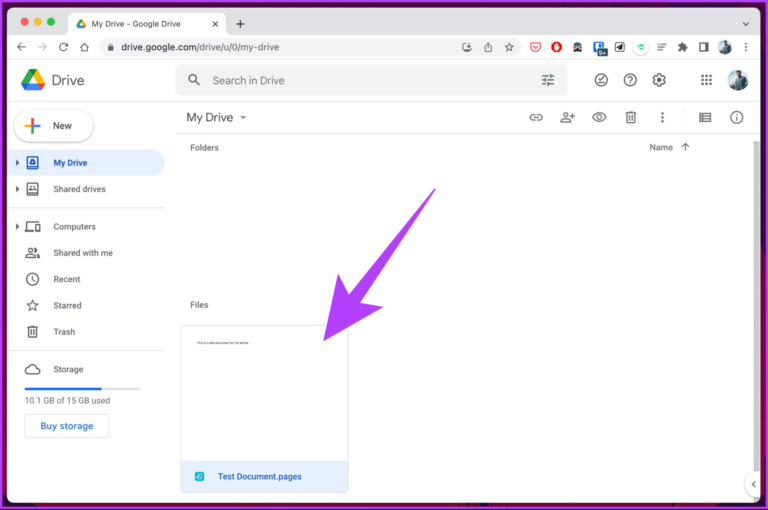
Task: Open Trash in the sidebar
Action: [x=86, y=332]
